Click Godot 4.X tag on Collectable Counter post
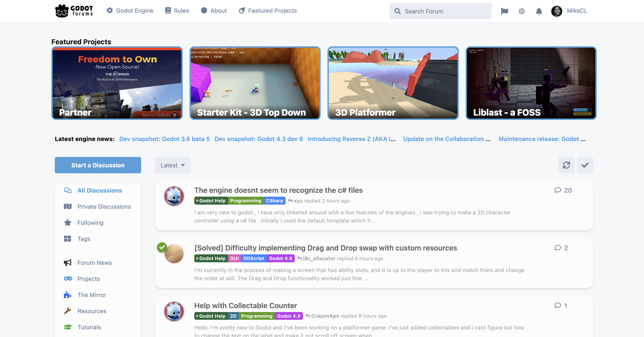The height and width of the screenshot is (337, 644). (289, 316)
